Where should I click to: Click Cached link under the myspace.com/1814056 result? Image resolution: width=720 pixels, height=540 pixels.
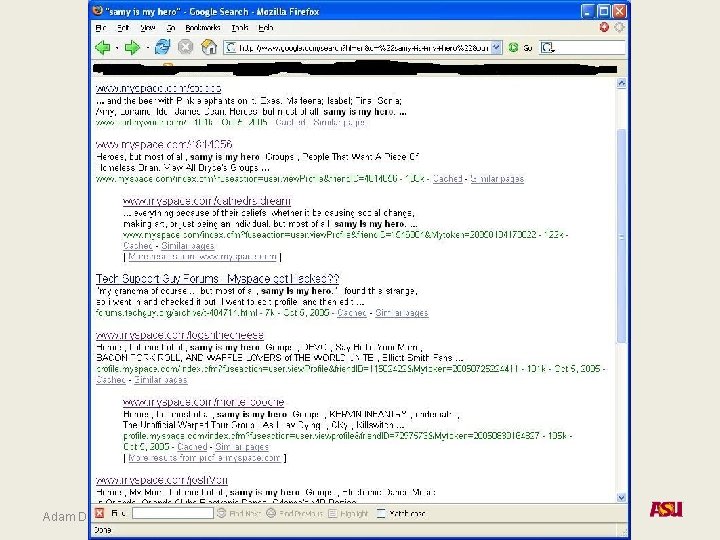(447, 179)
